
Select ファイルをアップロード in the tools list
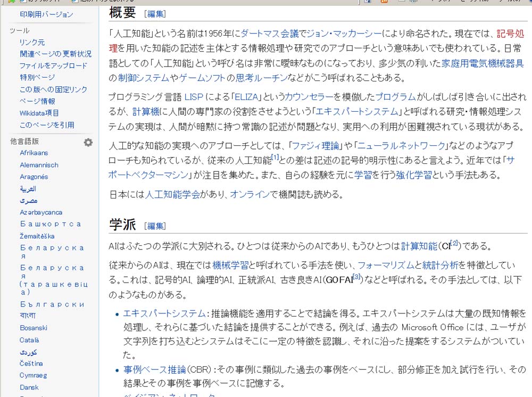(53, 65)
